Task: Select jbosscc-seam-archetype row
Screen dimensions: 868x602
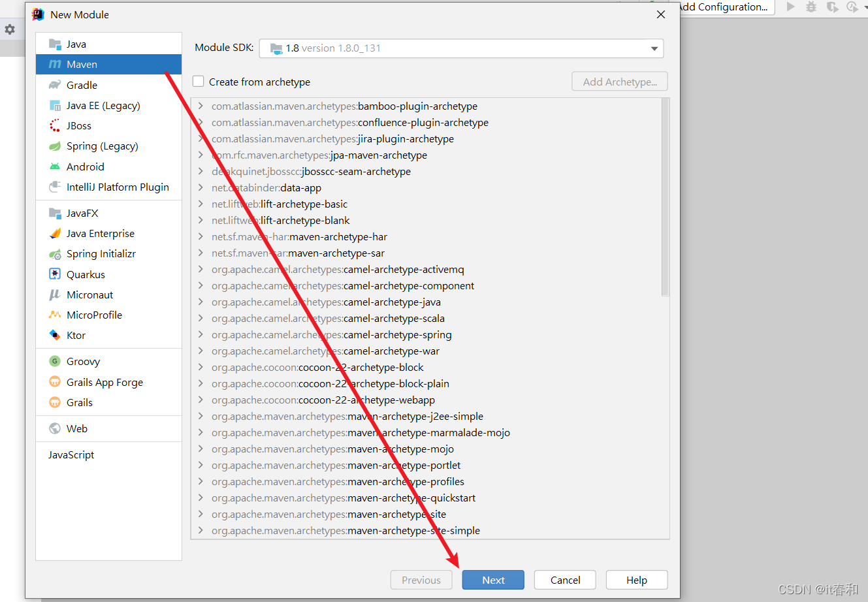Action: tap(426, 171)
